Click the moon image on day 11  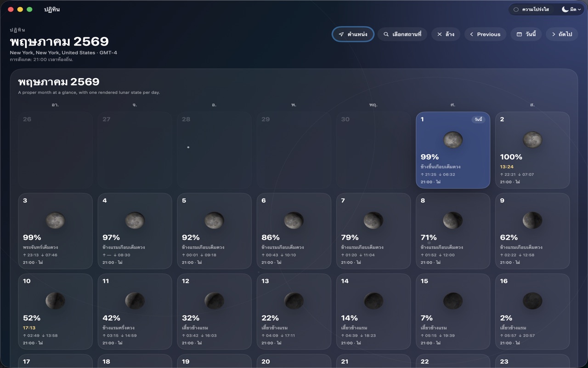[x=135, y=301]
